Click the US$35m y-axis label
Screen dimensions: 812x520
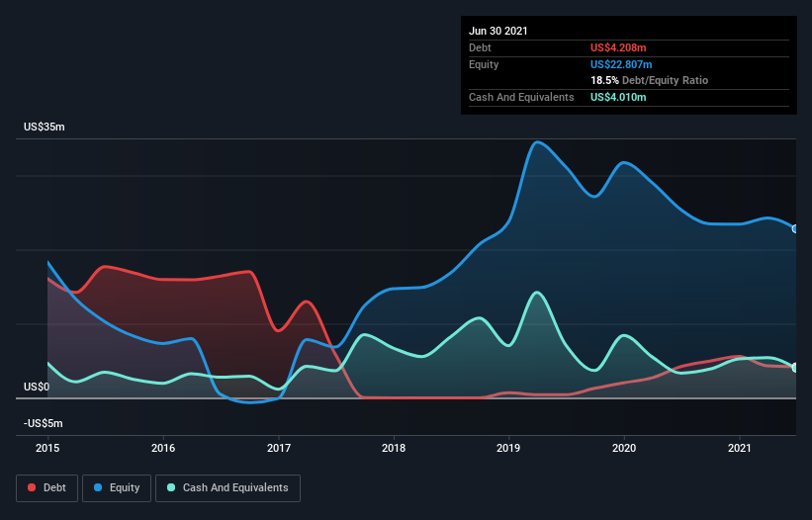tap(45, 127)
